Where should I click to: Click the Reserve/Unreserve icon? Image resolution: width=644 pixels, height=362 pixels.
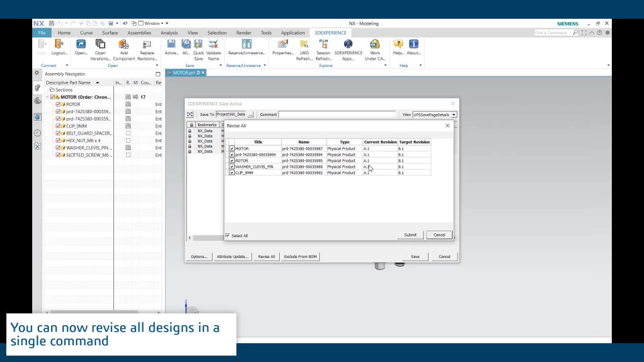246,44
